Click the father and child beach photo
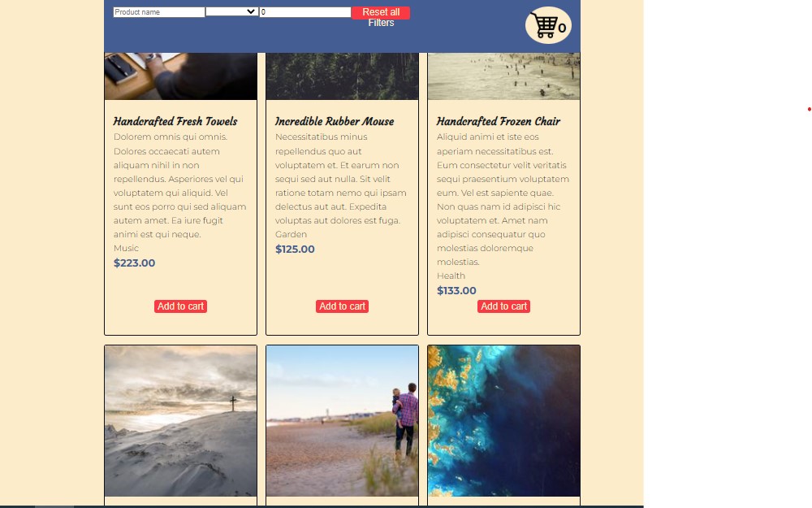The height and width of the screenshot is (508, 812). [343, 421]
